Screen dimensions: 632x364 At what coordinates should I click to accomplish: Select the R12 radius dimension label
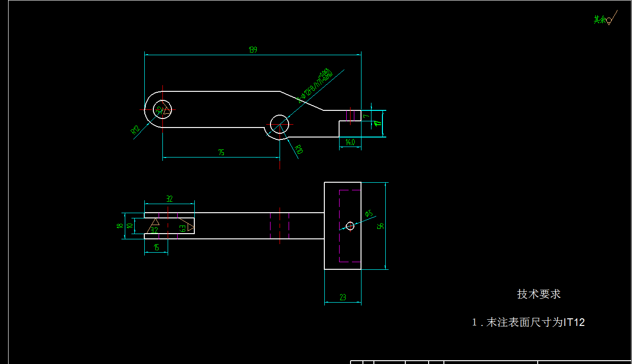135,129
